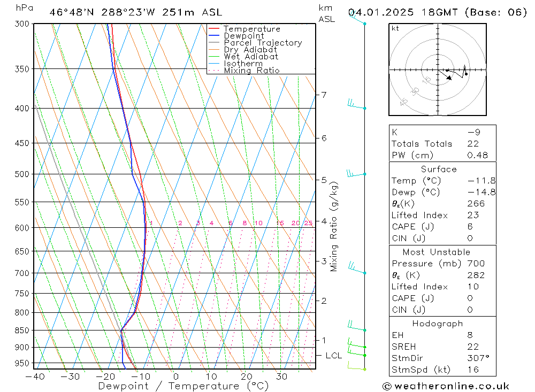Click the wind barb at 400 hPa
The image size is (535, 392).
[x=356, y=104]
